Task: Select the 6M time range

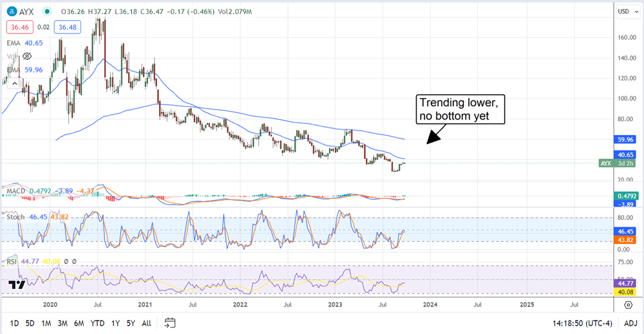Action: coord(79,323)
